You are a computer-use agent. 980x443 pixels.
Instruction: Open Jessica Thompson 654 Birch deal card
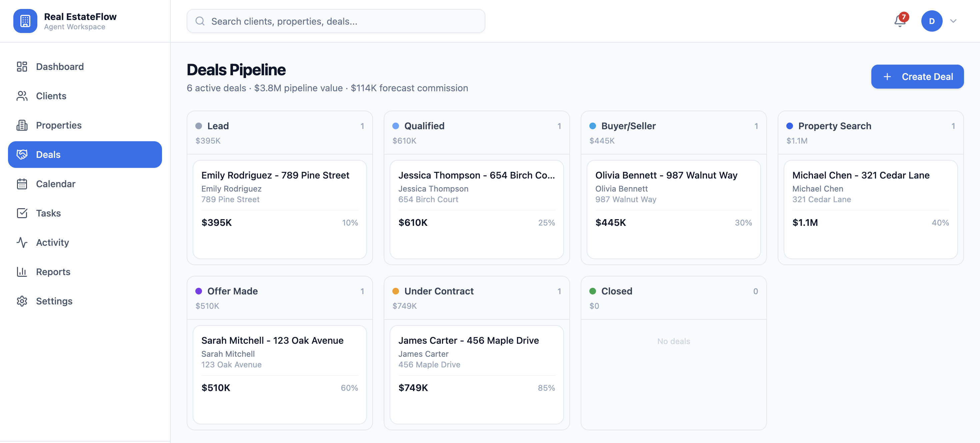[477, 209]
